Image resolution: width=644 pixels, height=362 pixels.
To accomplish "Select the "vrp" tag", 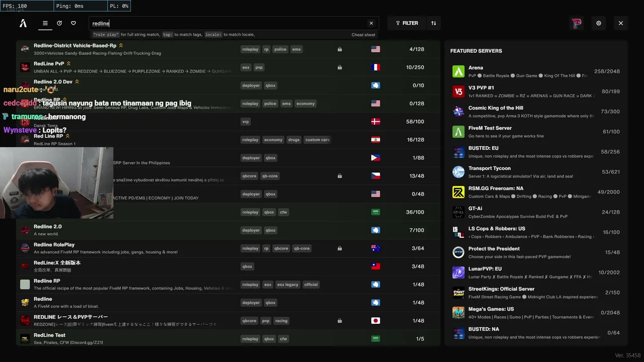I will [246, 122].
